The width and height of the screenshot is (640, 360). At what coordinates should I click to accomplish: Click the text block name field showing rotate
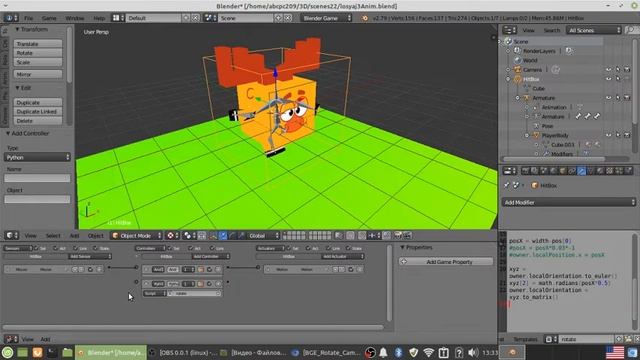pyautogui.click(x=586, y=339)
